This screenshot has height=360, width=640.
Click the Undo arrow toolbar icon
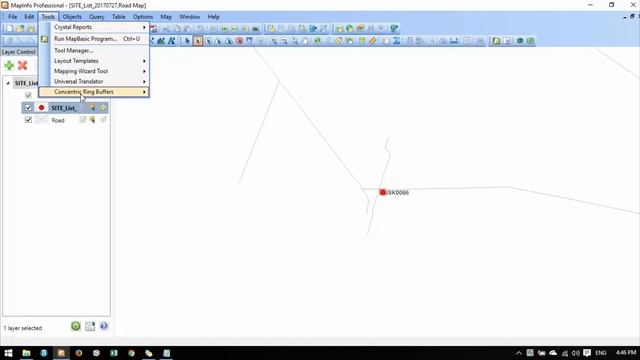click(x=200, y=29)
